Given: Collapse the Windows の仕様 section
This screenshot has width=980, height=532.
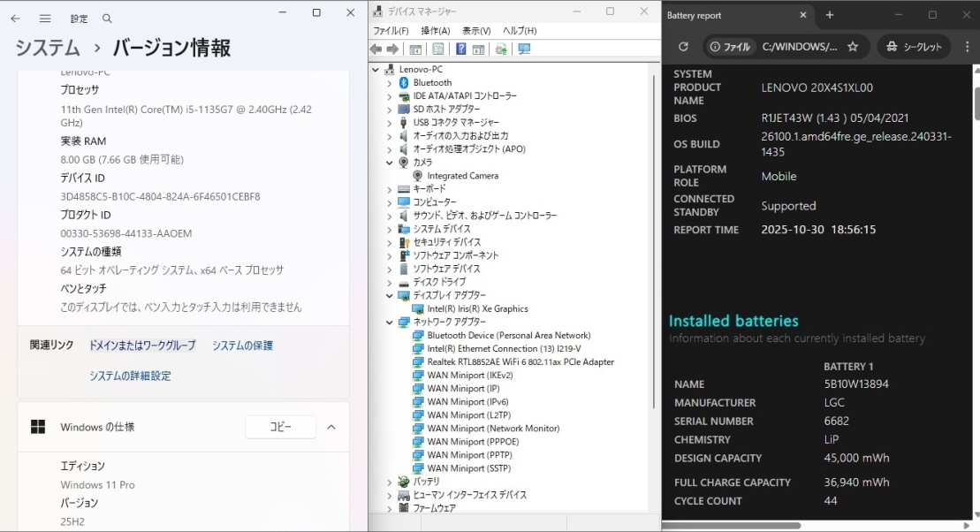Looking at the screenshot, I should click(331, 426).
